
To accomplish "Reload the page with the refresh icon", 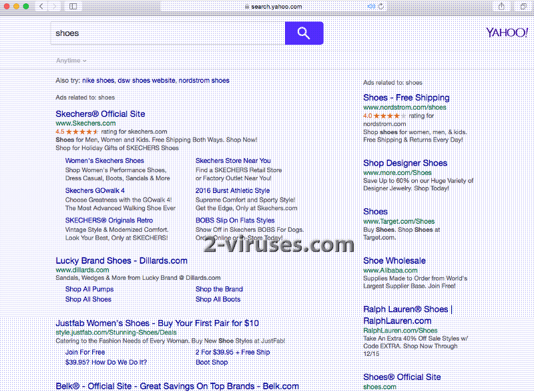I will 381,6.
